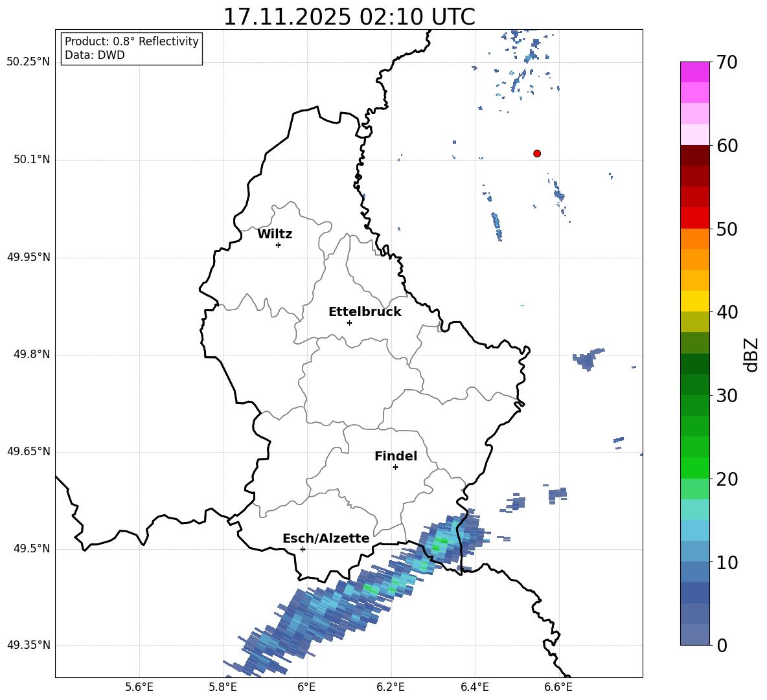Click the Wiltz station cross marker
767x700 pixels.
coord(279,245)
